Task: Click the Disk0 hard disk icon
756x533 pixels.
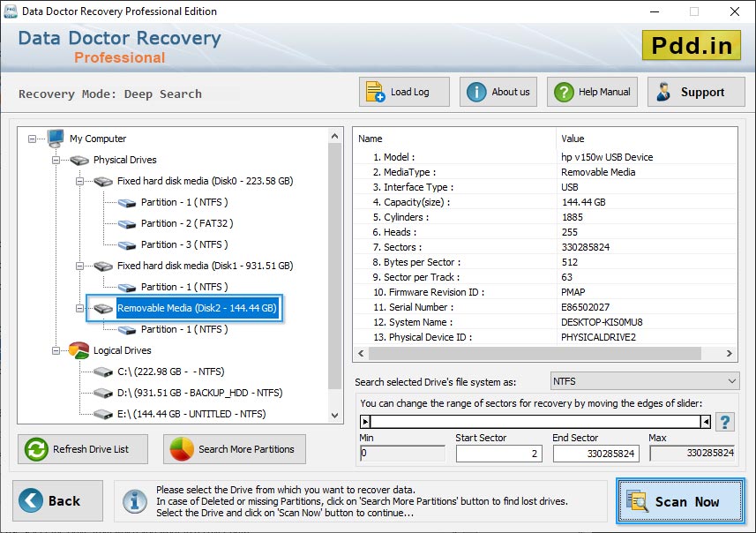Action: (103, 182)
